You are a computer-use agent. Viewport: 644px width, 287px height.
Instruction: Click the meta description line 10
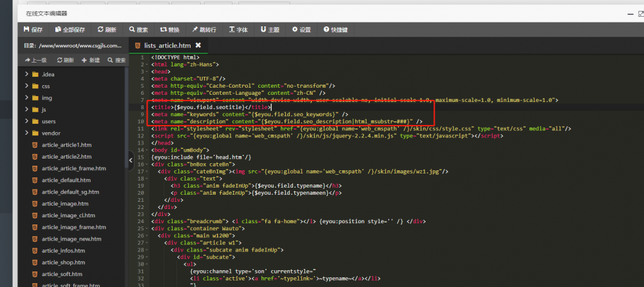click(287, 121)
